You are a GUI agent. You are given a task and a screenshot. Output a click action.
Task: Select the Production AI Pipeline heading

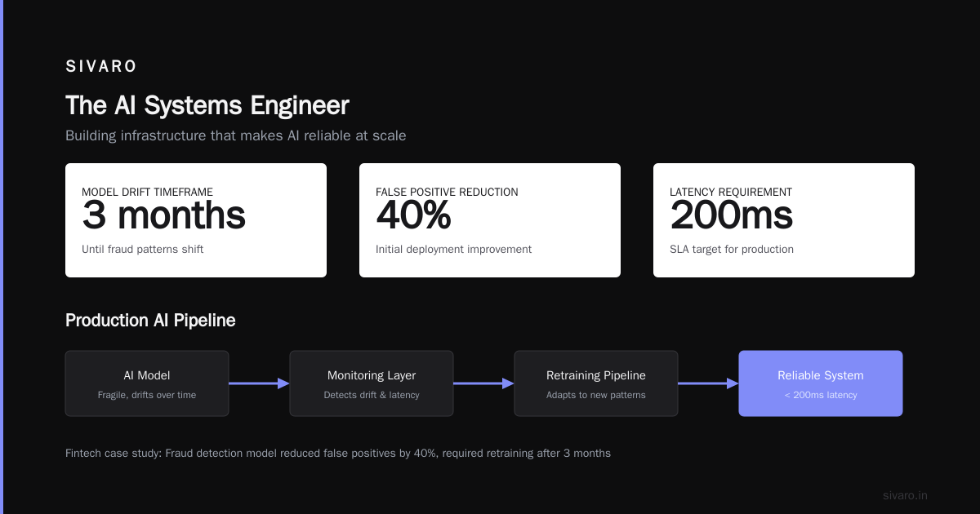point(150,321)
